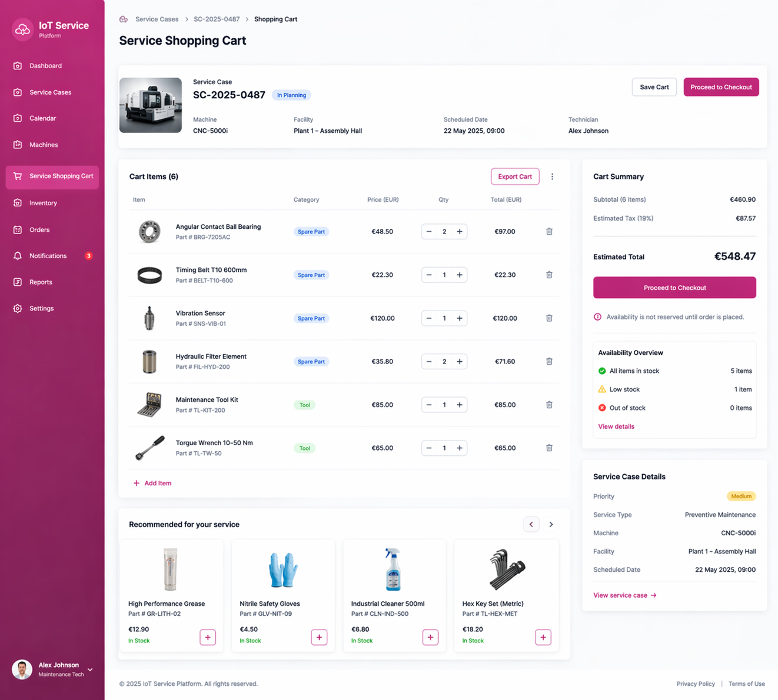Decrease Torque Wrench quantity
The height and width of the screenshot is (700, 778).
tap(429, 448)
